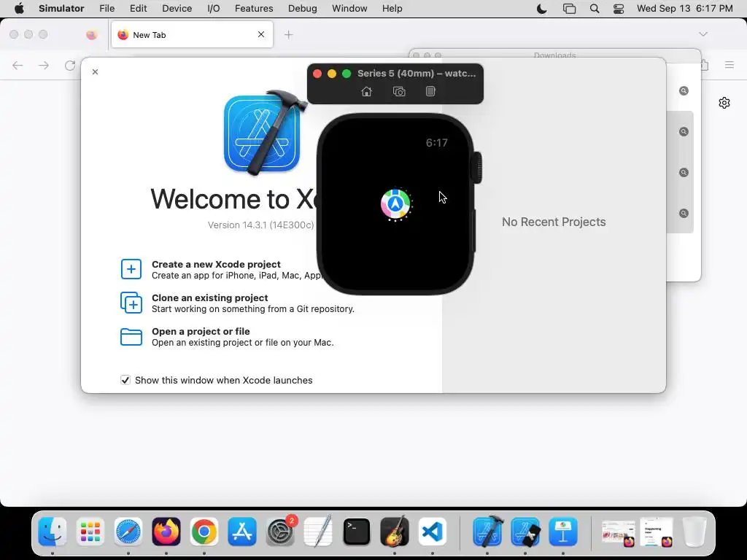Viewport: 747px width, 560px height.
Task: Click the No Recent Projects label
Action: pyautogui.click(x=554, y=222)
